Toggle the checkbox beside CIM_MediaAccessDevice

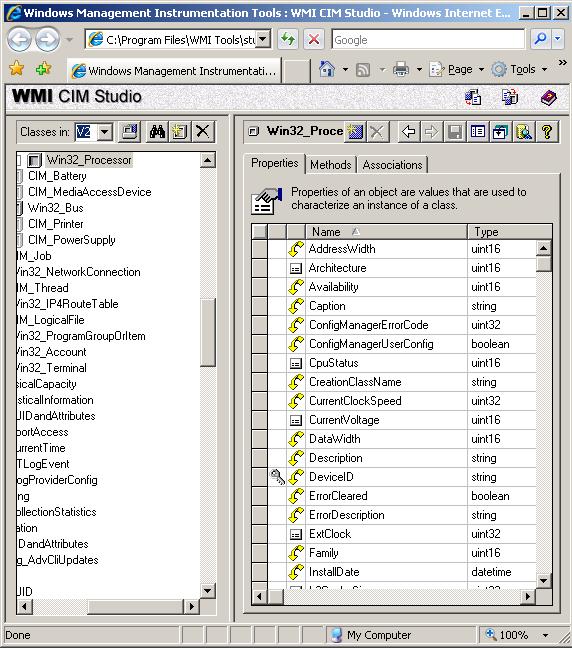19,192
